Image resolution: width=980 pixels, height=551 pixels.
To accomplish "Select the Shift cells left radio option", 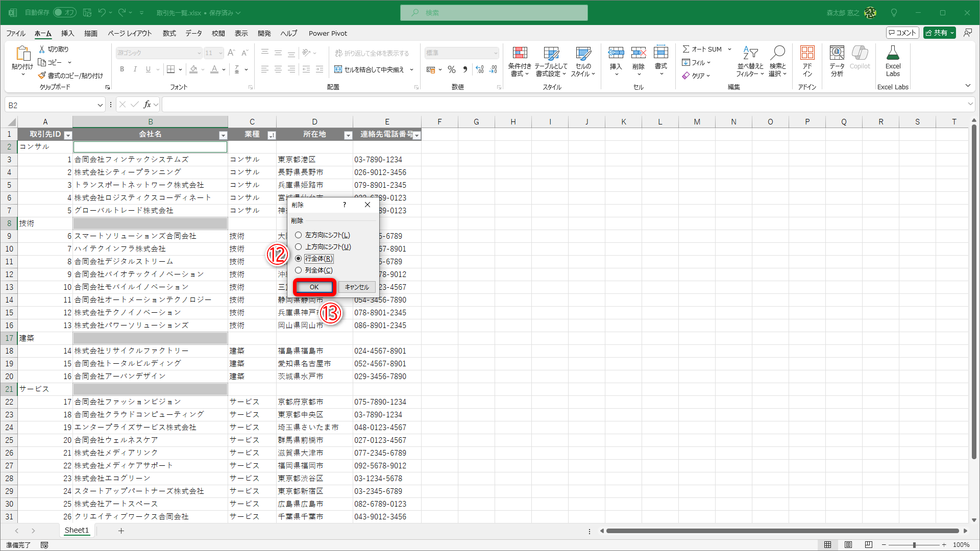I will [x=299, y=235].
